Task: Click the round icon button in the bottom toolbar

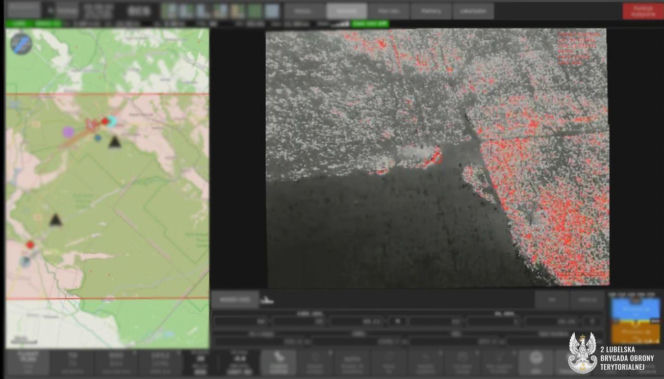Action: point(536,362)
